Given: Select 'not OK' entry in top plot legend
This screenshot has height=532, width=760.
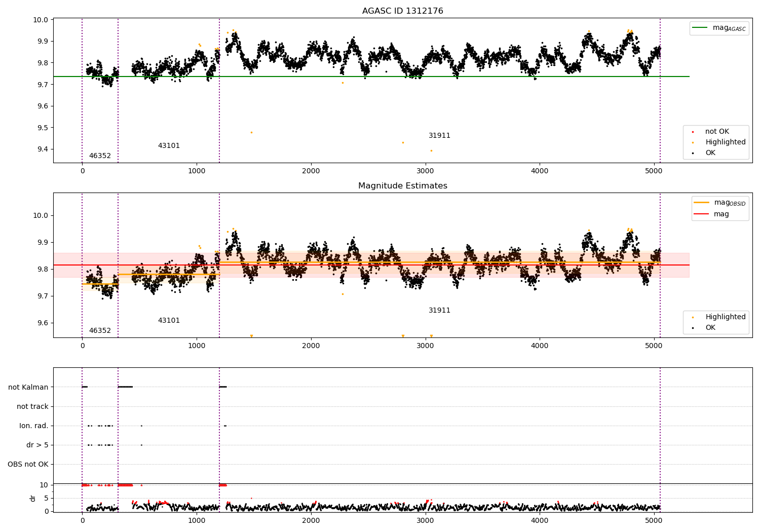Looking at the screenshot, I should (x=717, y=132).
